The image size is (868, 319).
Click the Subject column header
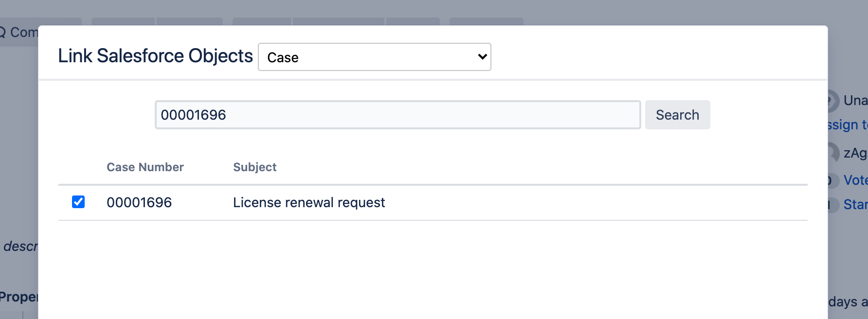(x=254, y=167)
